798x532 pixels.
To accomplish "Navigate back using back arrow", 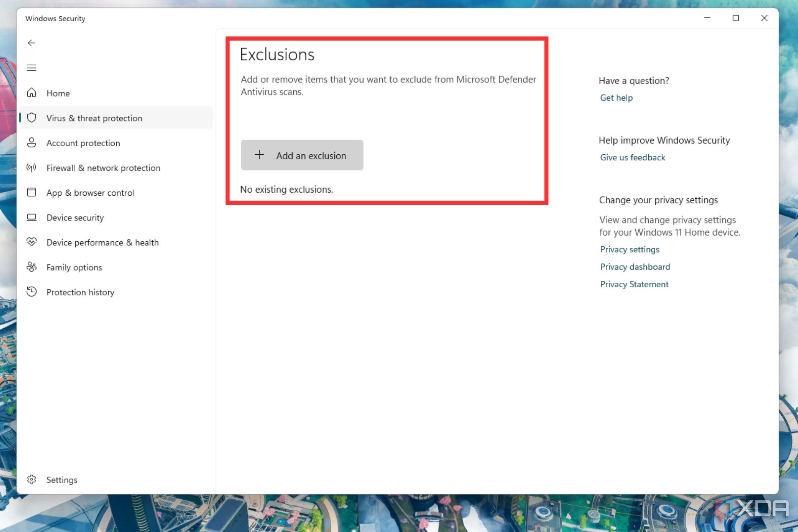I will coord(32,42).
